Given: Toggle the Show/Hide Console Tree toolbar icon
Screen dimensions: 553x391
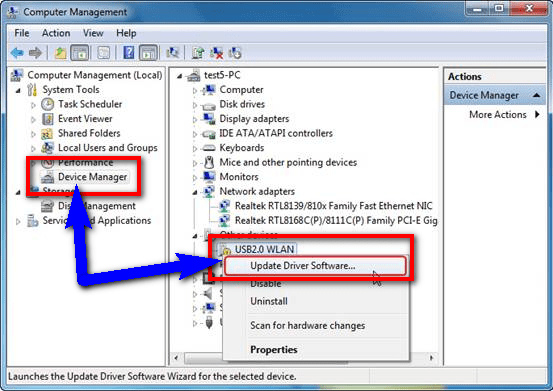Looking at the screenshot, I should pos(80,53).
